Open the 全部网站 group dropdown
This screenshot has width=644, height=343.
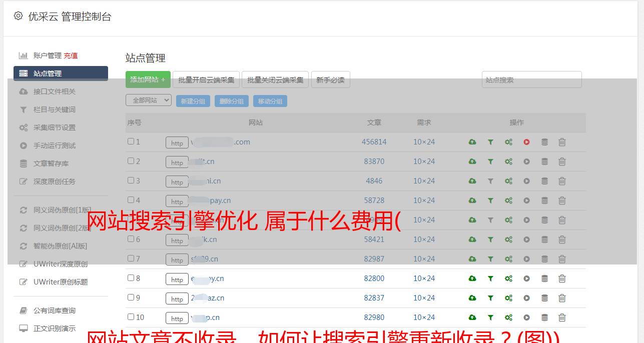[x=149, y=100]
